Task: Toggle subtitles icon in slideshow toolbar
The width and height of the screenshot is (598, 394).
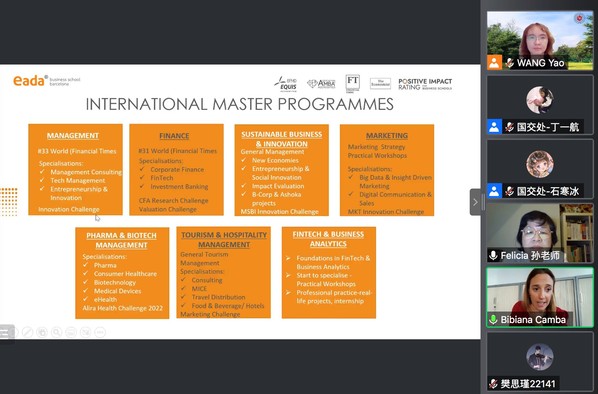Action: [x=71, y=332]
